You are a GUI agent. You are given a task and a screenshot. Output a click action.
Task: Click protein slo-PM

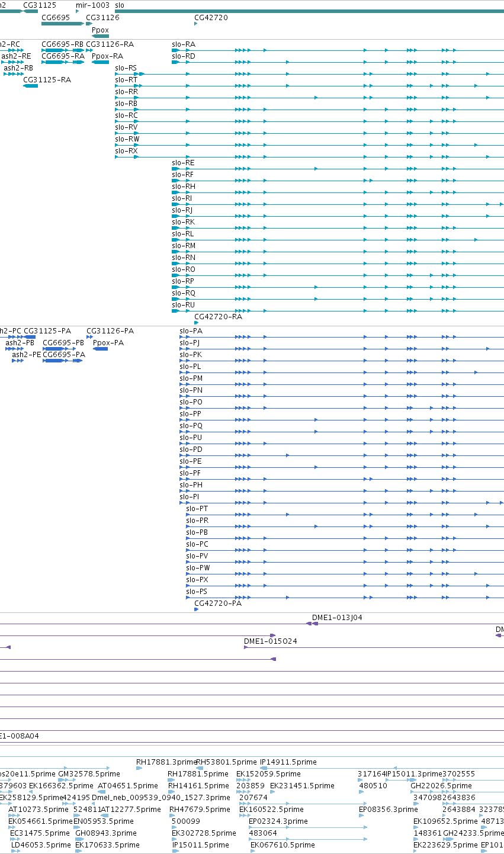point(191,378)
